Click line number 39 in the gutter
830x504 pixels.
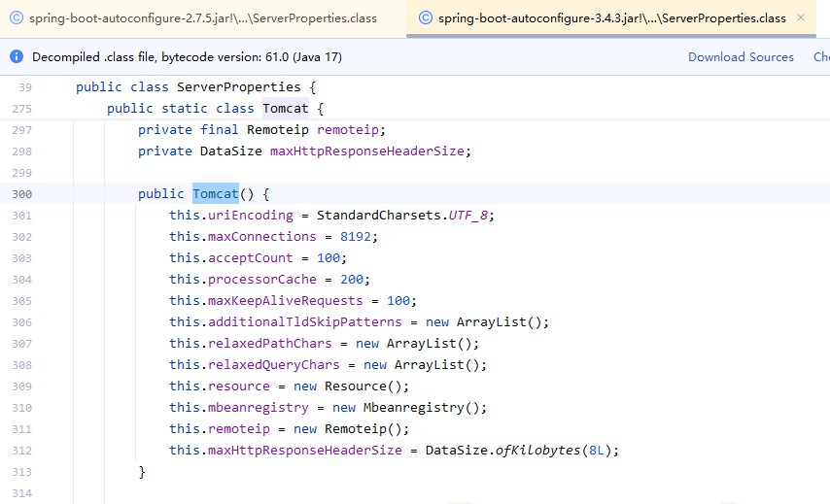click(25, 87)
